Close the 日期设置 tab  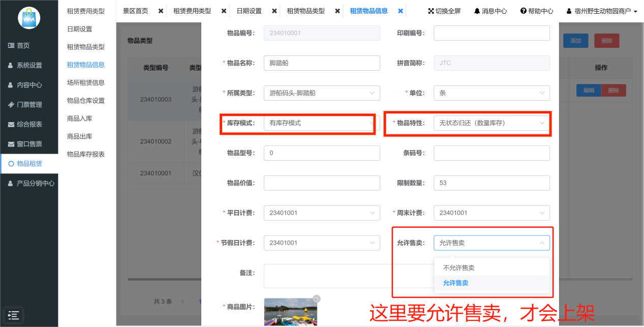(274, 11)
